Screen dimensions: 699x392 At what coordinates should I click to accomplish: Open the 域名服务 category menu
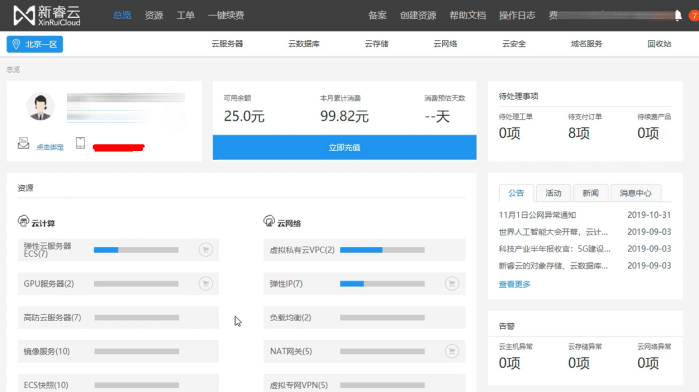pyautogui.click(x=587, y=44)
